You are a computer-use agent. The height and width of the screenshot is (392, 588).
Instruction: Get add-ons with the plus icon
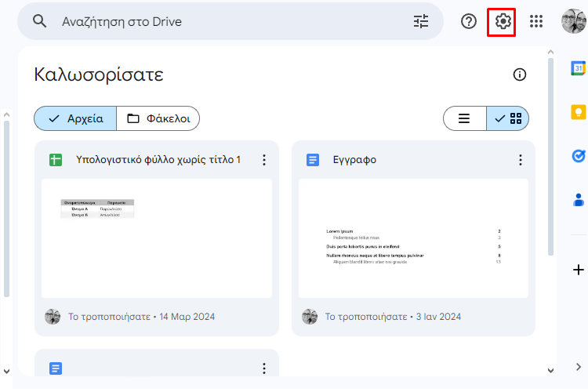point(579,270)
